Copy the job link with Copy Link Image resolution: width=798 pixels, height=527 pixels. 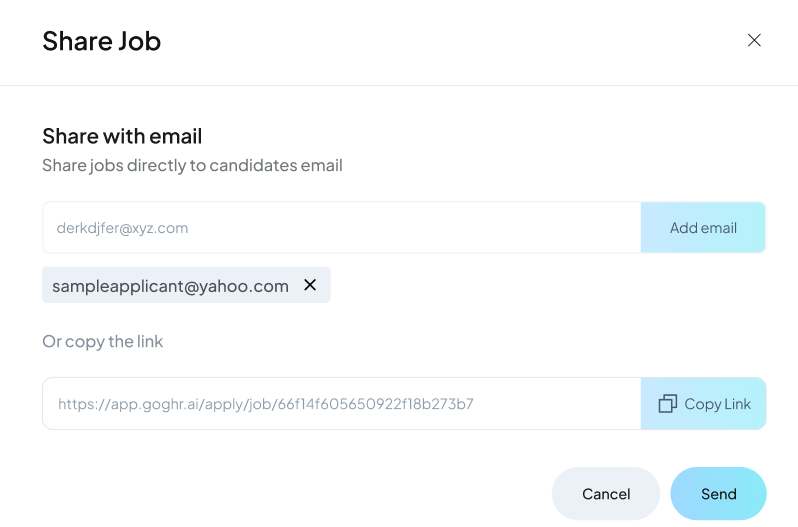click(703, 403)
